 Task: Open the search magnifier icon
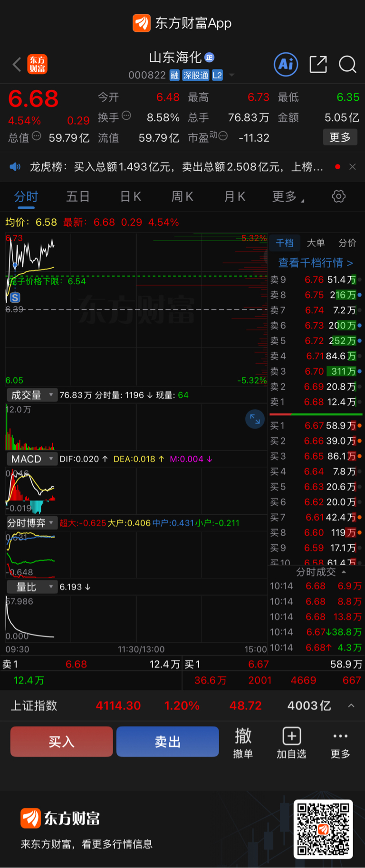click(347, 64)
